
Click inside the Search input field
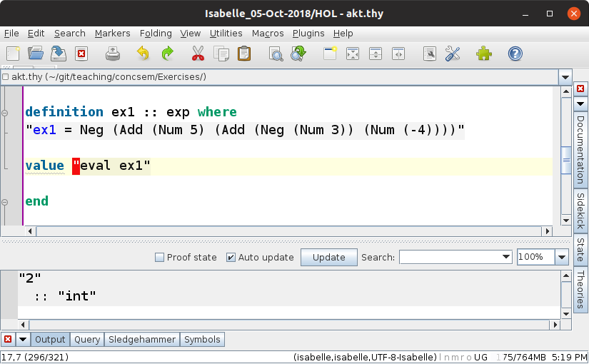coord(450,258)
